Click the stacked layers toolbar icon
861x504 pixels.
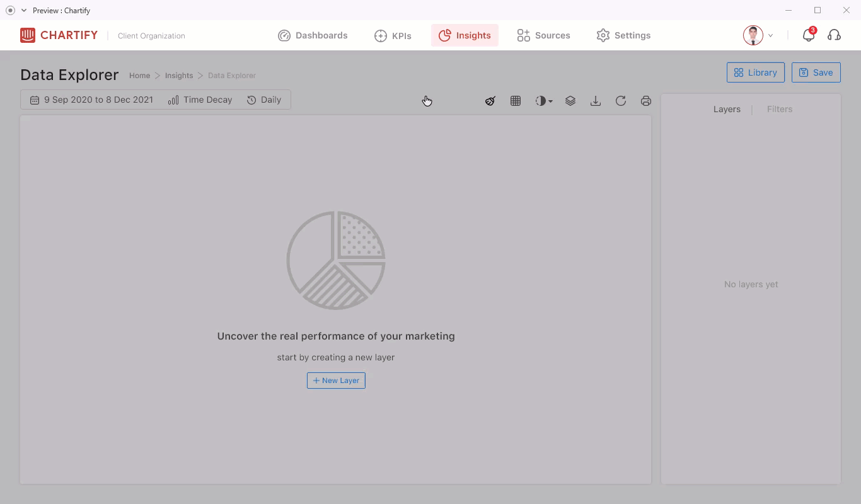[570, 101]
